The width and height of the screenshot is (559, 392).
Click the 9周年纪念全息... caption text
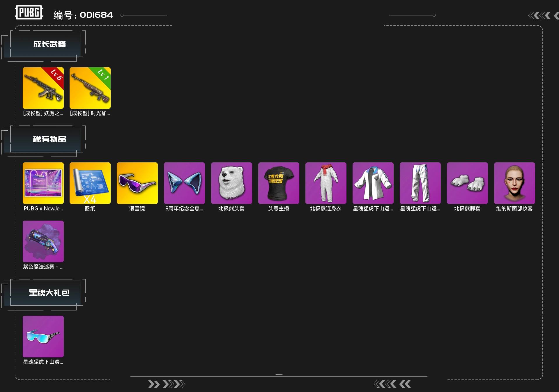(184, 208)
